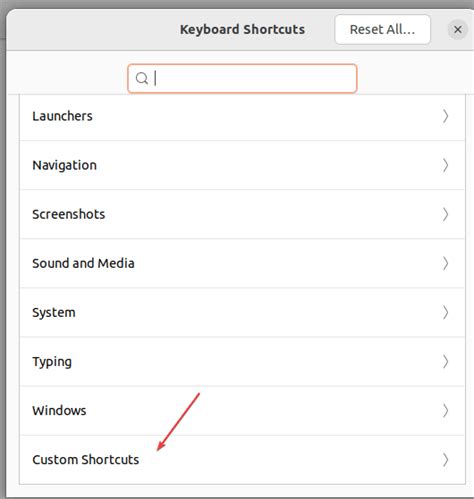Click the arrow icon on Typing row
474x499 pixels.
click(x=445, y=362)
